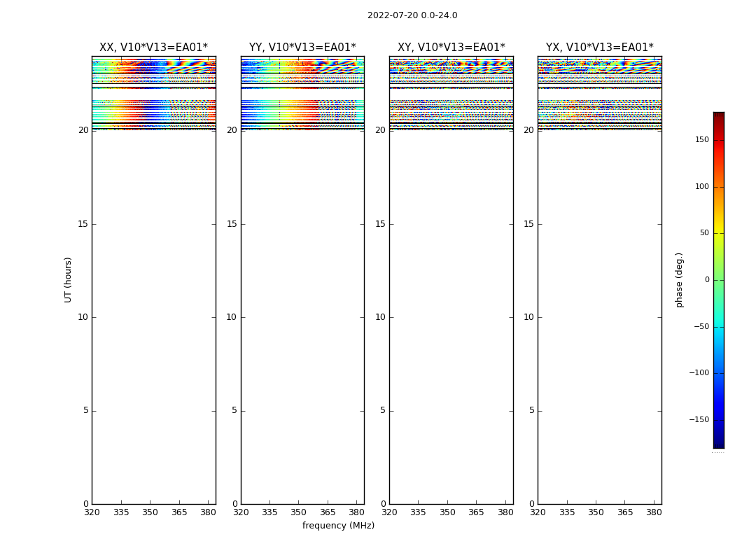This screenshot has width=735, height=560.
Task: Click the phase colorbar gradient strip
Action: point(718,280)
